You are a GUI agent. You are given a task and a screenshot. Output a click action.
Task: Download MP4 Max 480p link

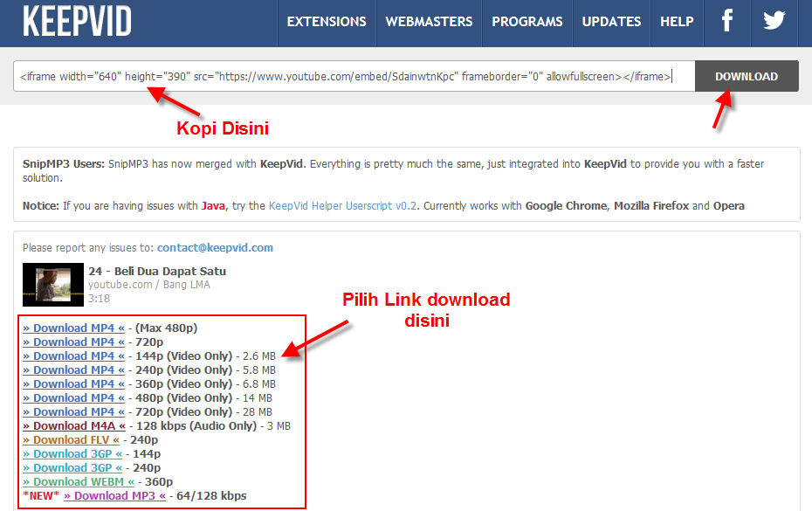click(x=74, y=328)
